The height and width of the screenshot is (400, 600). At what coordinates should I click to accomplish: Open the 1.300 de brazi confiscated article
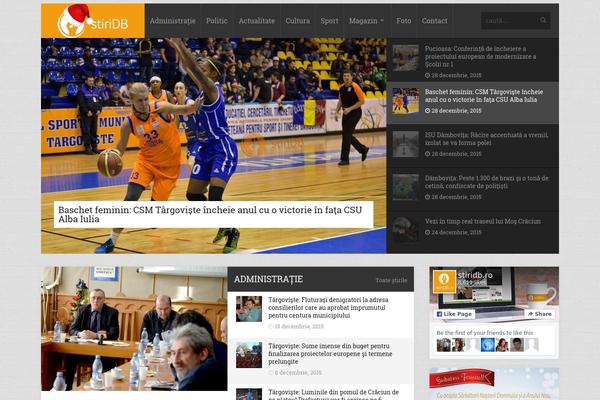486,182
